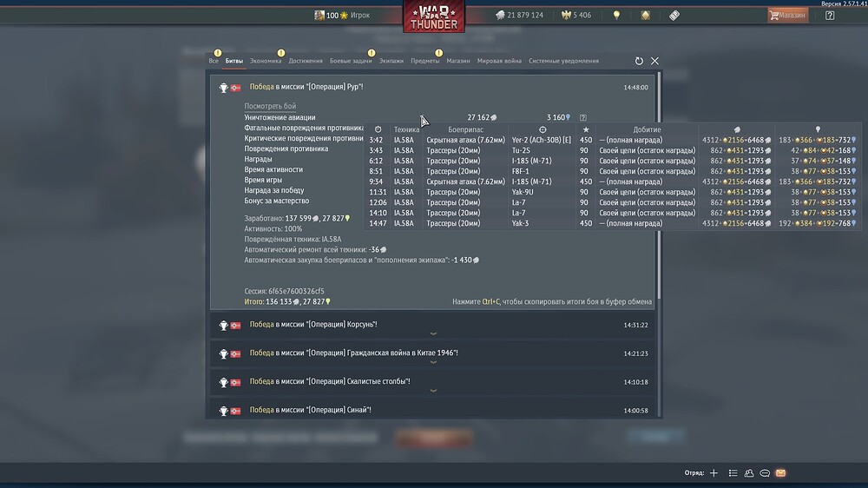Click the question icon on Уничтожение авиации row

point(583,117)
